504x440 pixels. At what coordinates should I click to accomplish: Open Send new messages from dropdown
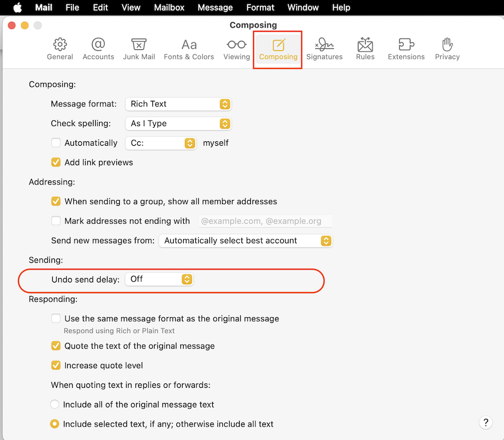246,240
